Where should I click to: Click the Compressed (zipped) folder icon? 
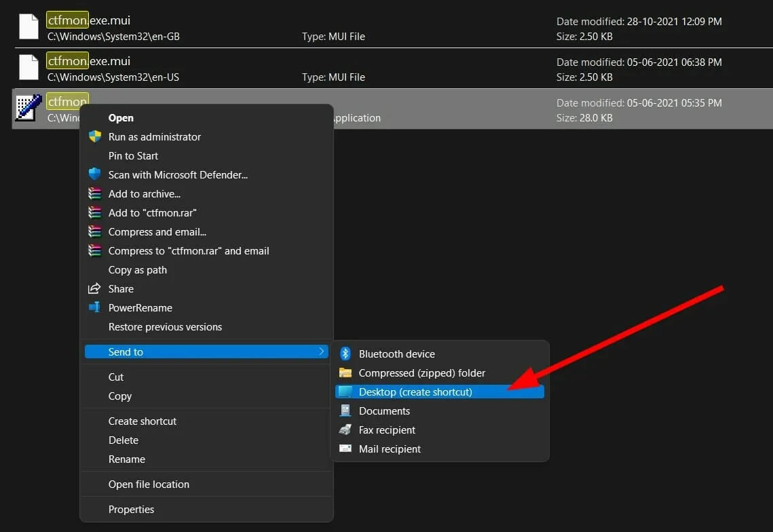(345, 373)
